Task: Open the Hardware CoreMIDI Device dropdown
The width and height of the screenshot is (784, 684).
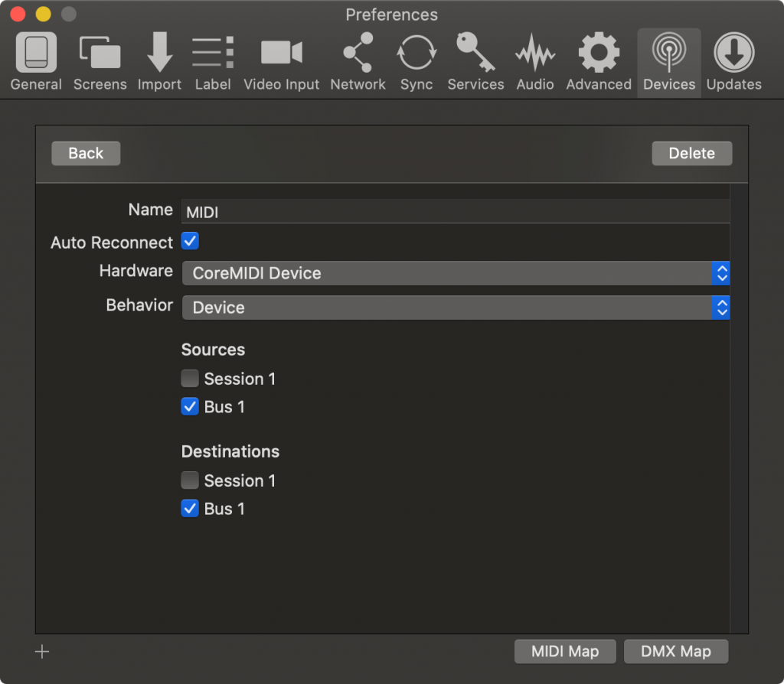Action: (x=456, y=273)
